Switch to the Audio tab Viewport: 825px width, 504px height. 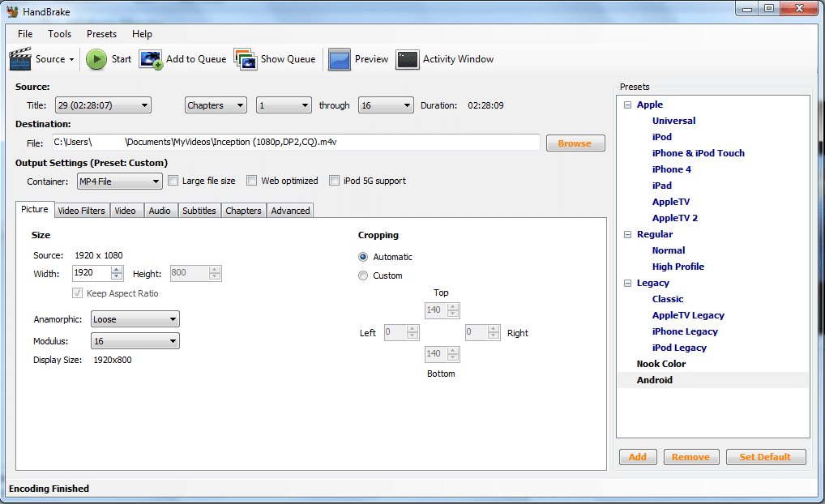point(160,211)
